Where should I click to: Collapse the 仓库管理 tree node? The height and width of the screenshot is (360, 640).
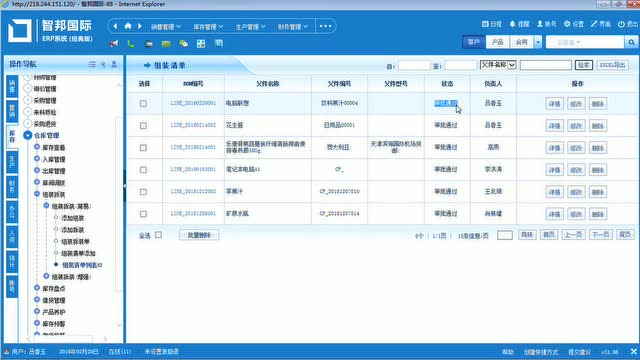(28, 136)
